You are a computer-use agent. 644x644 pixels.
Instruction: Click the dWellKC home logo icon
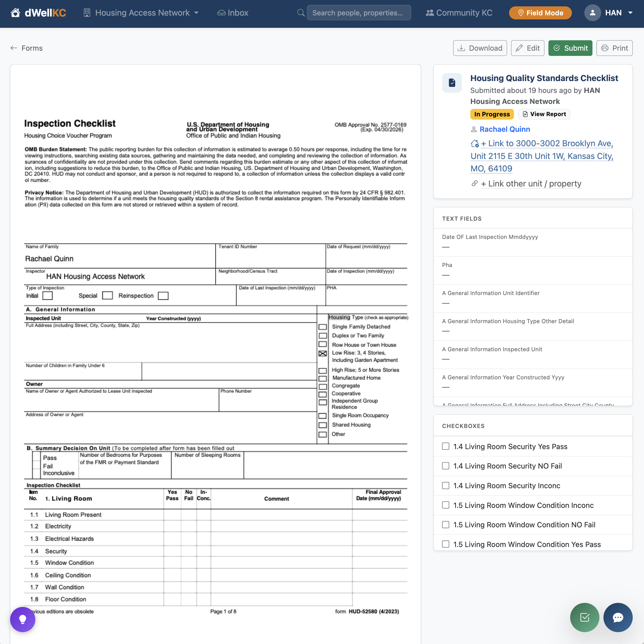pos(15,13)
